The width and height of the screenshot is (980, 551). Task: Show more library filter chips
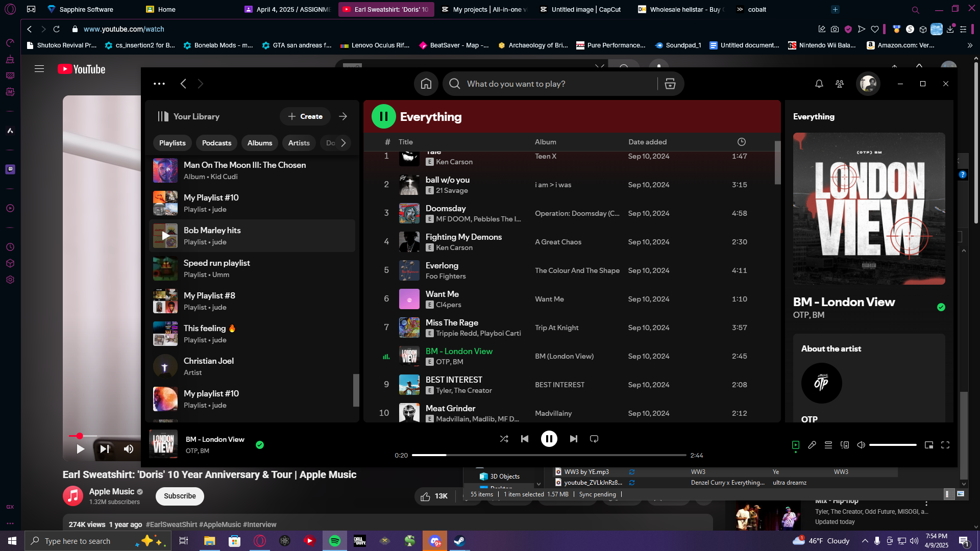tap(344, 143)
